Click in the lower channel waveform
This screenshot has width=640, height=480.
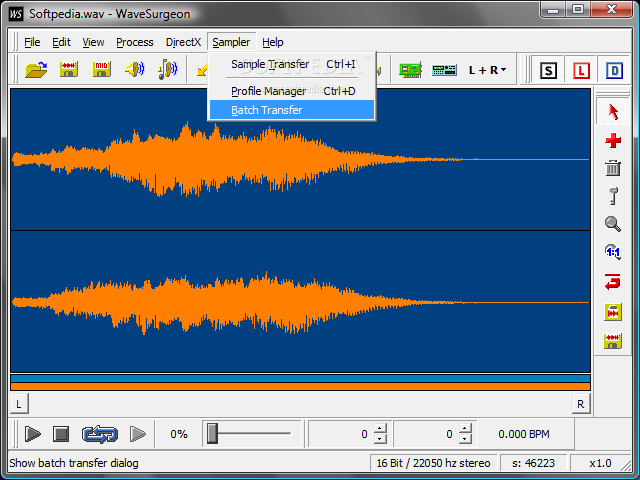click(300, 302)
